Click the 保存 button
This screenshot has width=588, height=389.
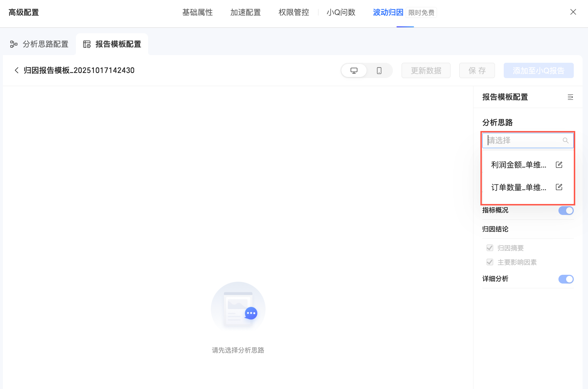tap(477, 70)
